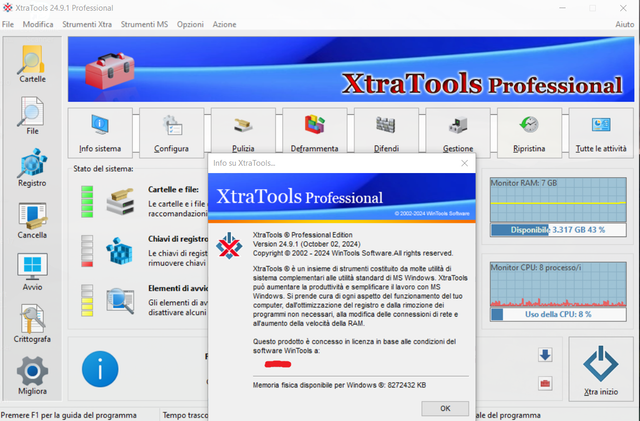Image resolution: width=640 pixels, height=421 pixels.
Task: Click the red Chiavi di registro status meter
Action: click(x=87, y=251)
